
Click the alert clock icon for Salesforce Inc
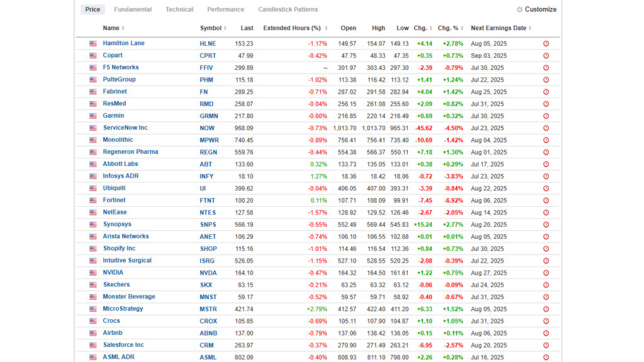coord(546,345)
